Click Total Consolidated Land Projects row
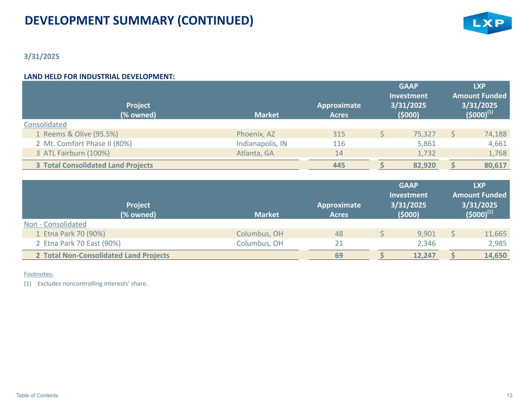The image size is (532, 411). 98,165
